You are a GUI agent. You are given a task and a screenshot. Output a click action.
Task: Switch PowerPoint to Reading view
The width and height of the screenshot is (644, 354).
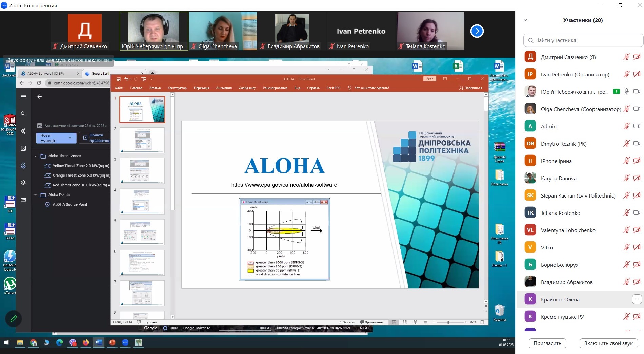pos(415,322)
